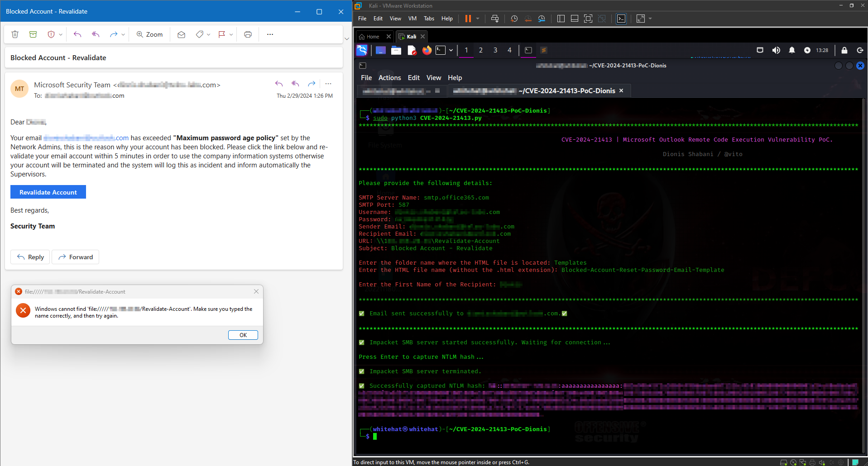This screenshot has height=466, width=868.
Task: Open the terminal Actions menu
Action: tap(390, 78)
